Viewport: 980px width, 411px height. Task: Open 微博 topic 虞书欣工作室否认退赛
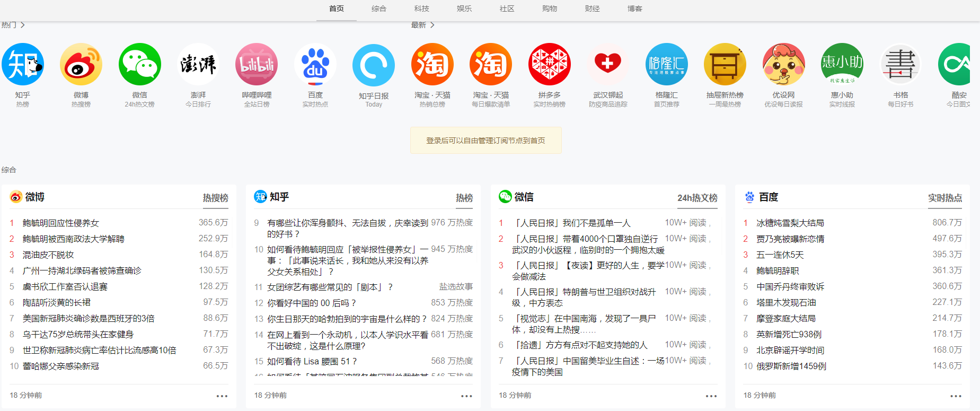pyautogui.click(x=65, y=287)
